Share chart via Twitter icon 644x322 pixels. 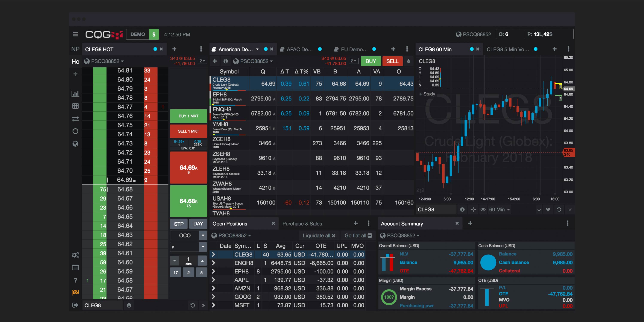click(548, 210)
